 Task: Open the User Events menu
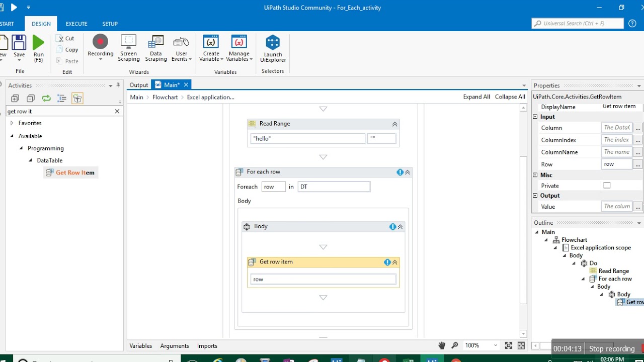point(182,49)
